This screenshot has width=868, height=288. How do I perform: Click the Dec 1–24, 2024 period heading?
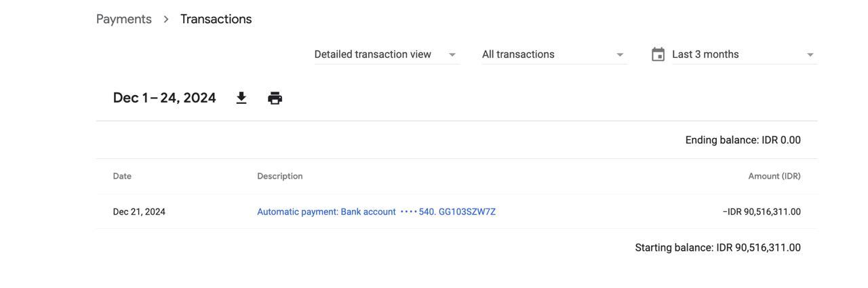tap(164, 98)
